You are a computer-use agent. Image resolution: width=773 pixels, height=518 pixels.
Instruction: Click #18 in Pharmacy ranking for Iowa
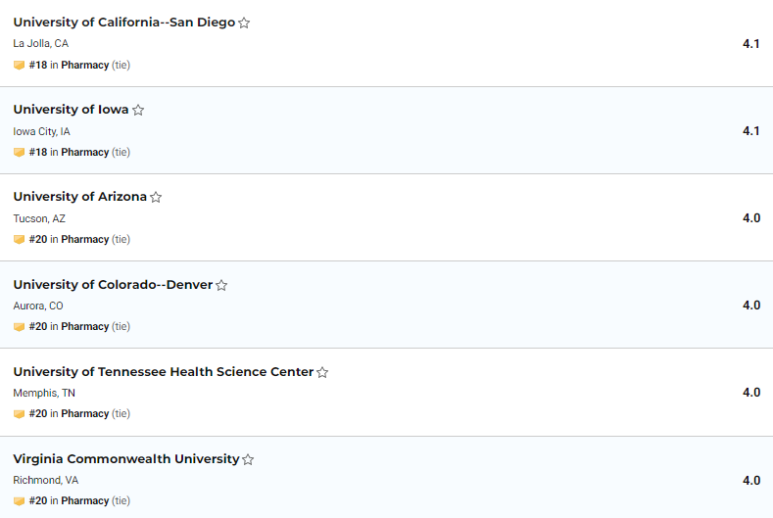click(x=69, y=152)
